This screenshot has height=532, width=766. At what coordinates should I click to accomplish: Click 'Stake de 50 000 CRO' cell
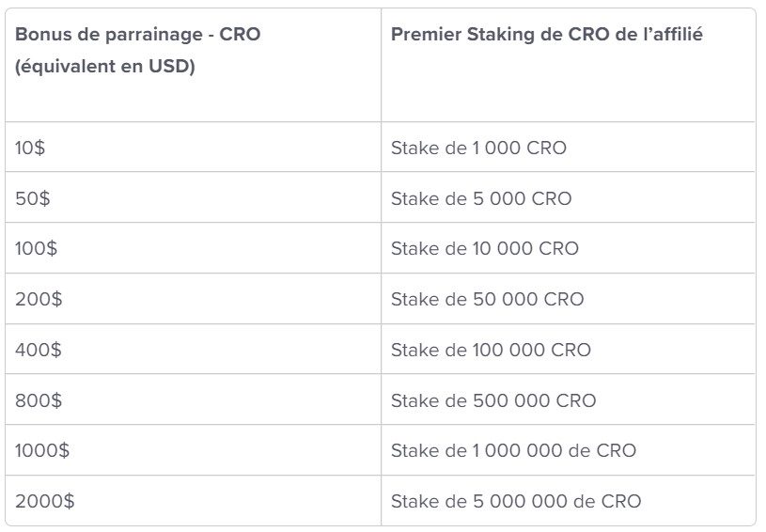568,299
